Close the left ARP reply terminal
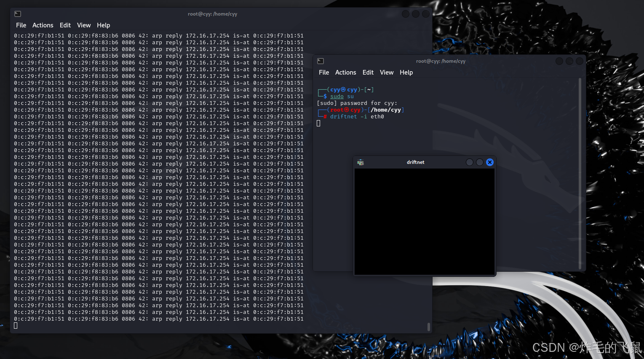644x359 pixels. [x=425, y=14]
